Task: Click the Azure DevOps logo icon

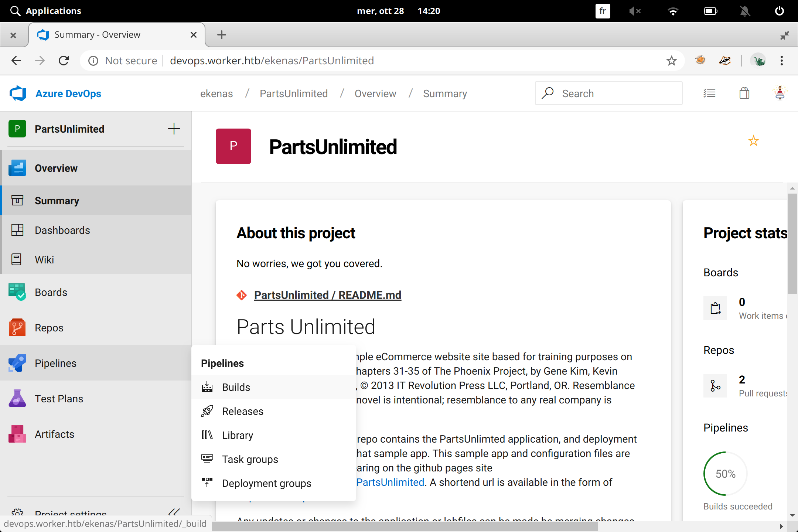Action: (x=18, y=93)
